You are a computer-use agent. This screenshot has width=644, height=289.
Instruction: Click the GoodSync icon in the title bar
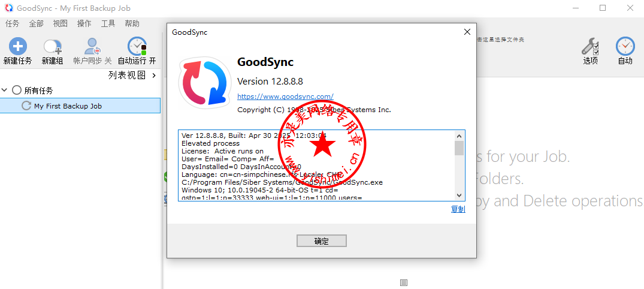pyautogui.click(x=8, y=8)
